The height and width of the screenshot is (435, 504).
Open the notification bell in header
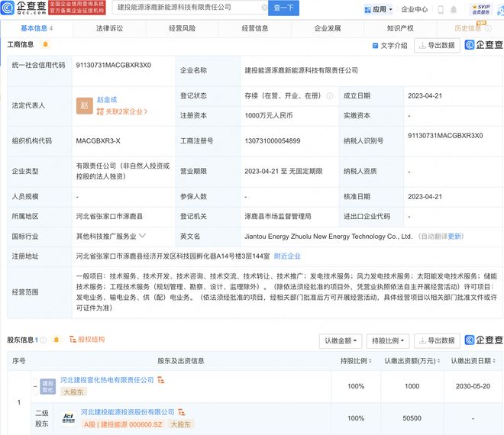[454, 10]
